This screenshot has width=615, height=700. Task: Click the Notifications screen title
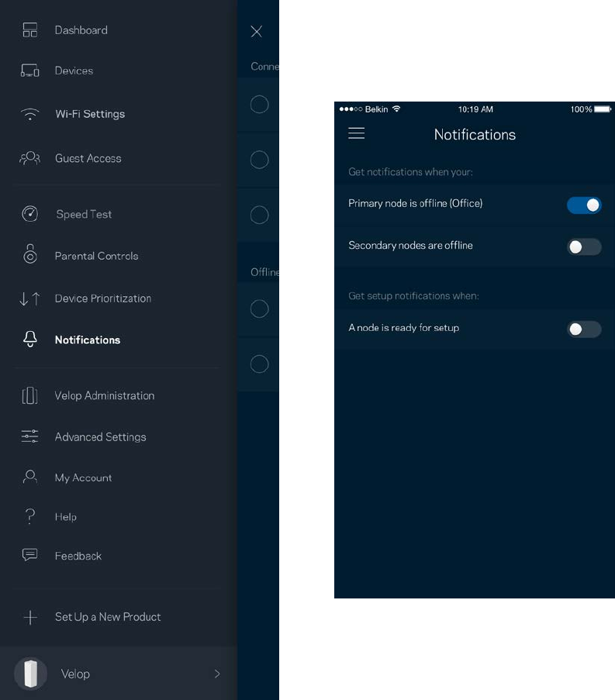tap(475, 134)
